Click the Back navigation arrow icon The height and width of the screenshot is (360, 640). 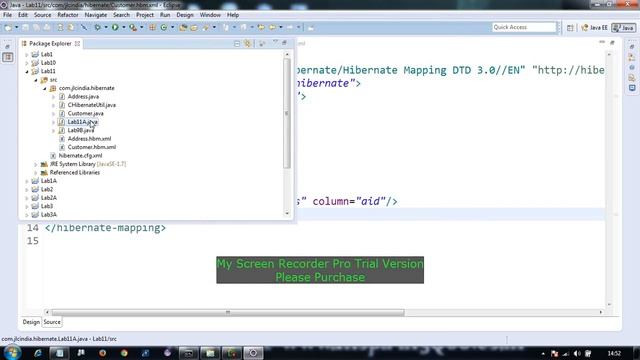[272, 27]
